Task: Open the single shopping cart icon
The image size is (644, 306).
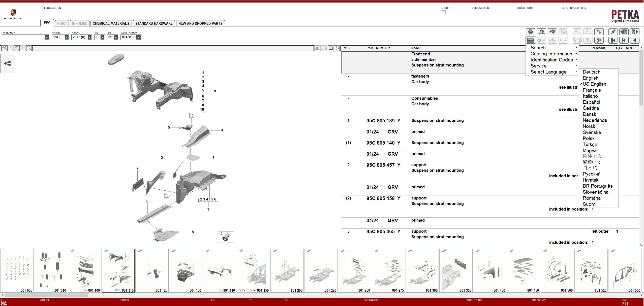Action: click(x=599, y=40)
